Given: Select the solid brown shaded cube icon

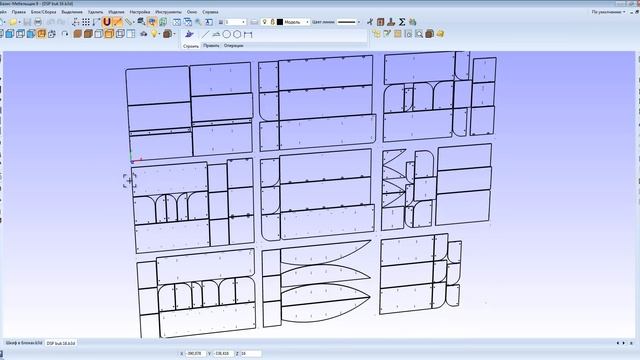Looking at the screenshot, I should coord(78,34).
